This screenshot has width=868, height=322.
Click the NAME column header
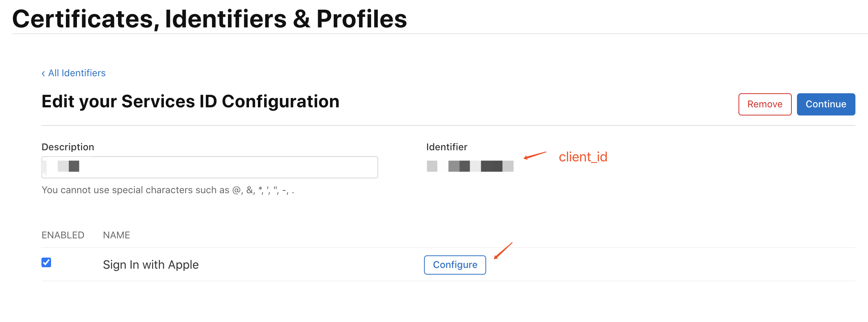tap(117, 235)
